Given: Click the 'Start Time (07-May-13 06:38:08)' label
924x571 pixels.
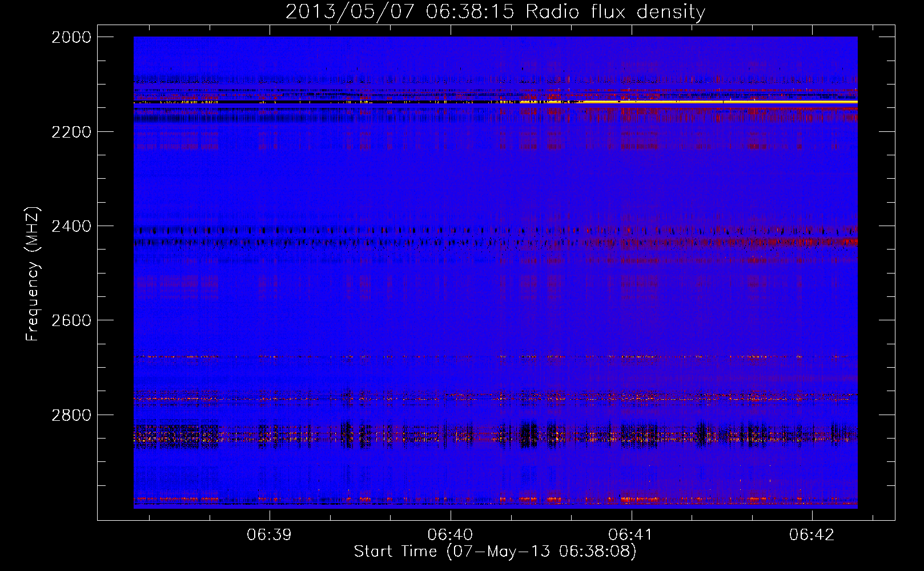Looking at the screenshot, I should [x=495, y=552].
